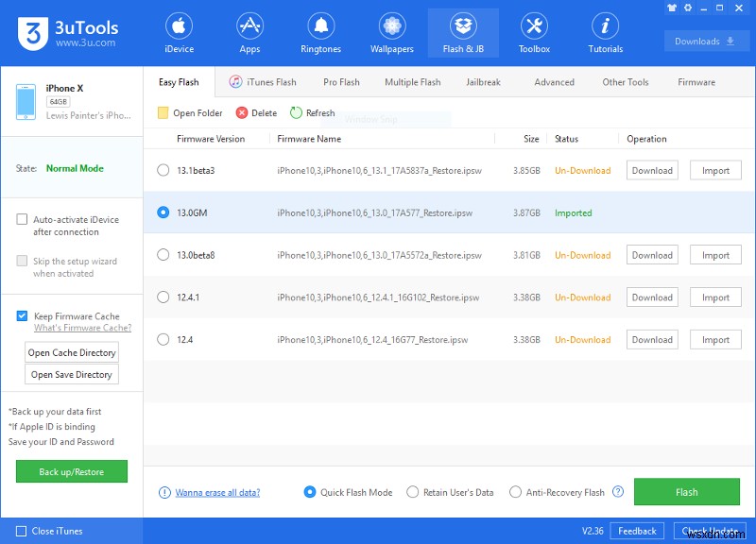This screenshot has width=756, height=544.
Task: Click the Open Folder icon
Action: pyautogui.click(x=163, y=112)
